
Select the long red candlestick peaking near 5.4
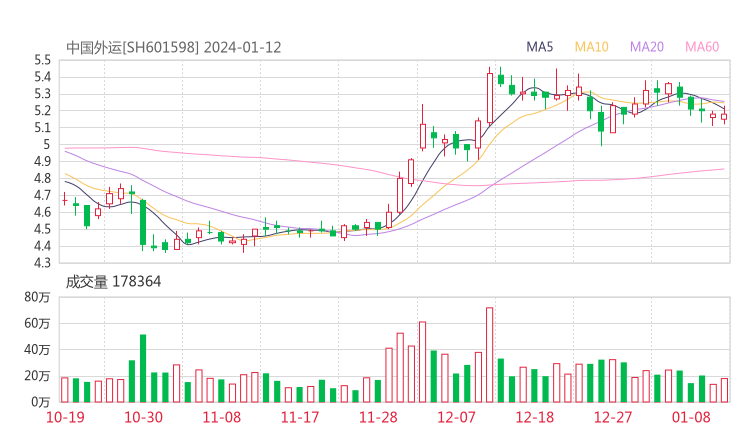[490, 98]
